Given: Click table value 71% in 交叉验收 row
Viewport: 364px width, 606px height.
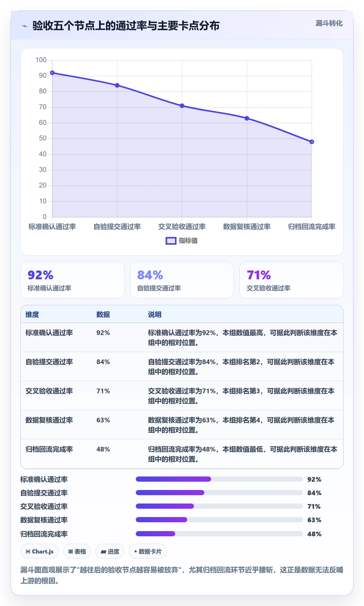Looking at the screenshot, I should click(x=103, y=391).
